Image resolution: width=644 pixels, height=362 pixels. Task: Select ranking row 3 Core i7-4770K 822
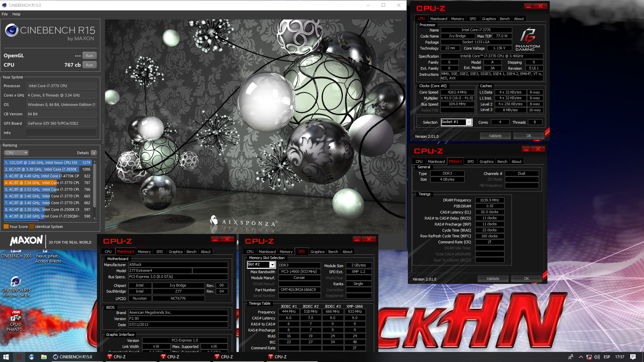pos(48,176)
